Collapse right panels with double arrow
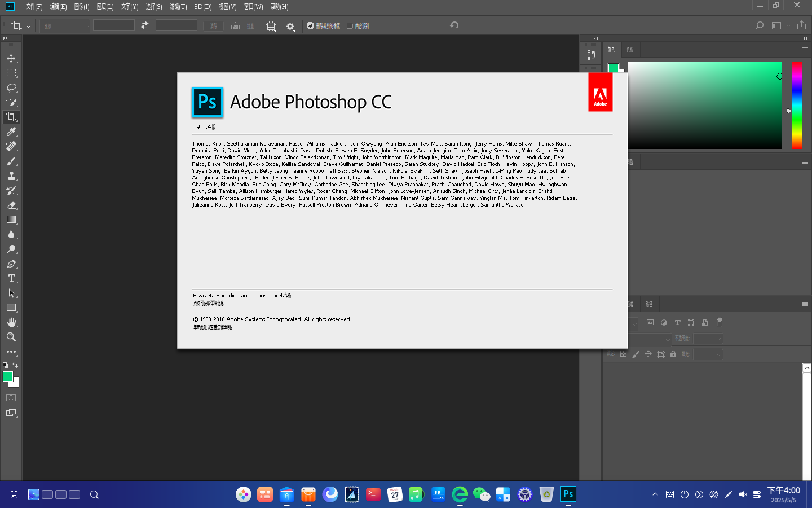This screenshot has width=812, height=508. (x=806, y=38)
